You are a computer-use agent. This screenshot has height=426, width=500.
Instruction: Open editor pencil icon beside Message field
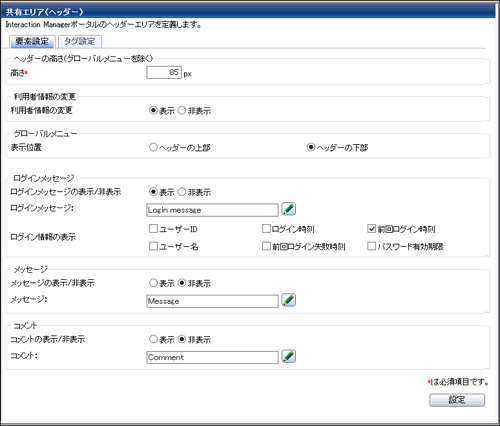click(x=289, y=300)
